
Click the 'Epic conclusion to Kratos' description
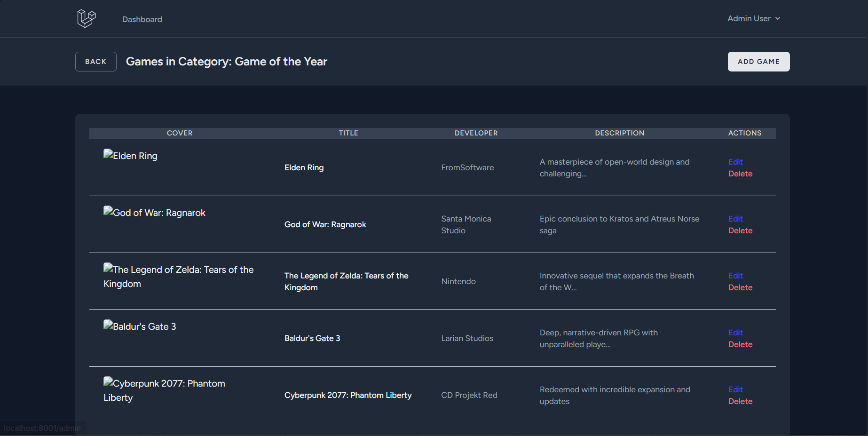(x=619, y=224)
